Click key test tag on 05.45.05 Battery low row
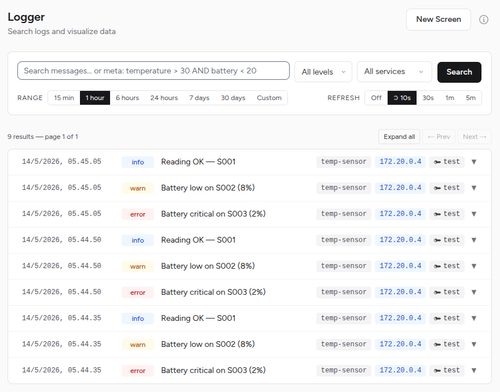This screenshot has width=500, height=392. pyautogui.click(x=447, y=188)
